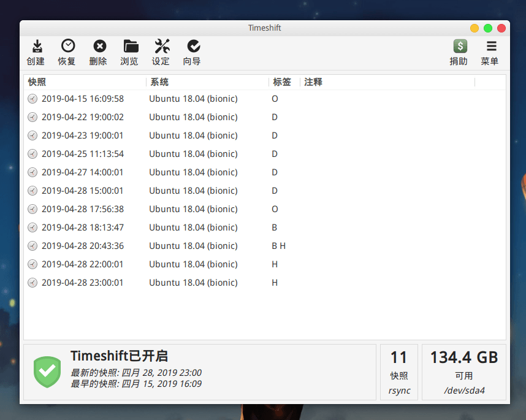Click the 11 快照 count panel
The height and width of the screenshot is (420, 526).
coord(399,372)
